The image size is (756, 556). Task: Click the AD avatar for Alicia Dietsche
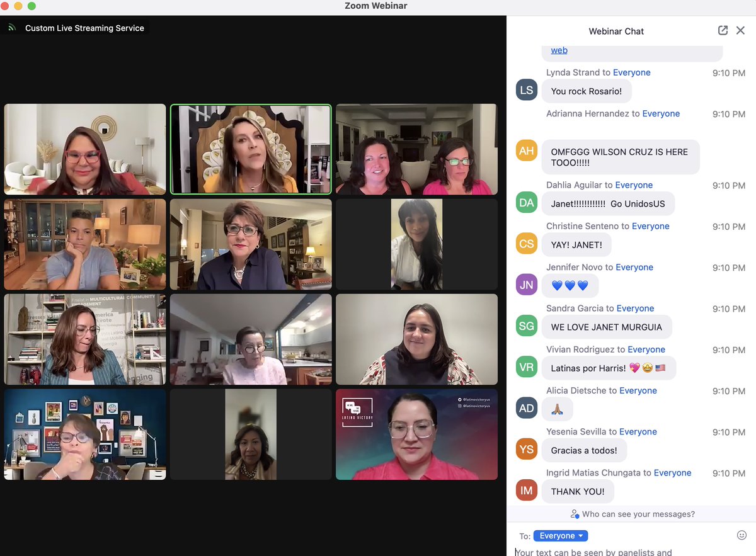pyautogui.click(x=527, y=408)
